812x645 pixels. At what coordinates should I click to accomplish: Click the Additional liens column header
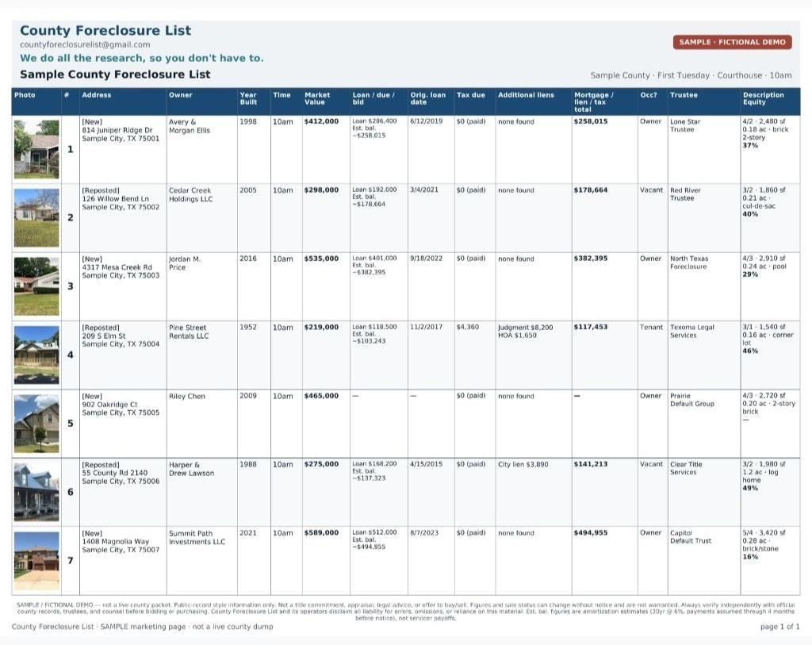(526, 95)
